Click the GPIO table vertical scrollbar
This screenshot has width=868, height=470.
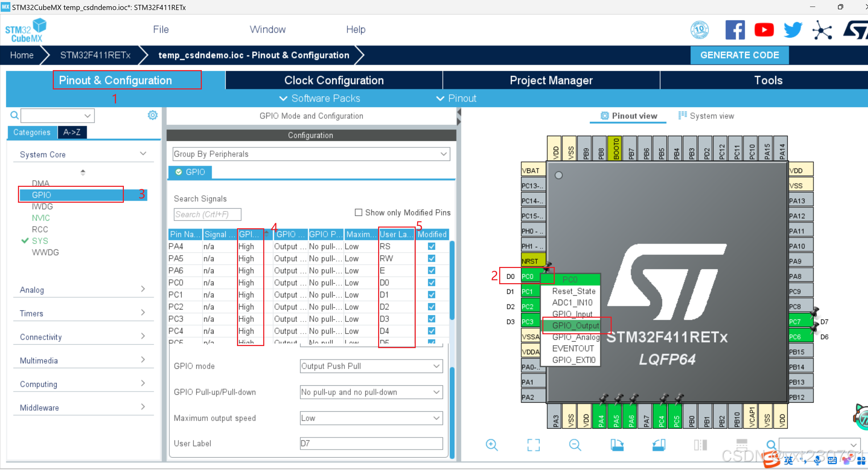(452, 280)
